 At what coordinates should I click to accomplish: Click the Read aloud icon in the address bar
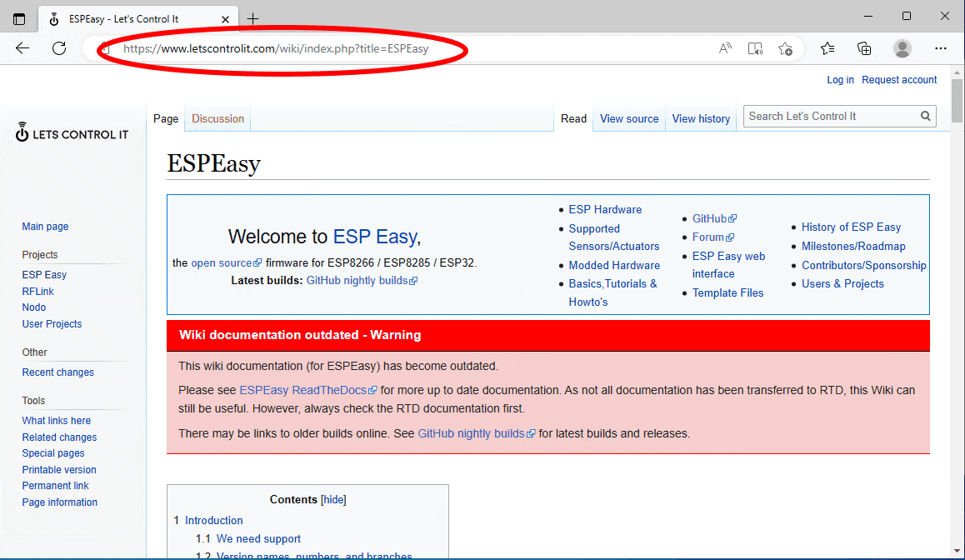coord(724,48)
